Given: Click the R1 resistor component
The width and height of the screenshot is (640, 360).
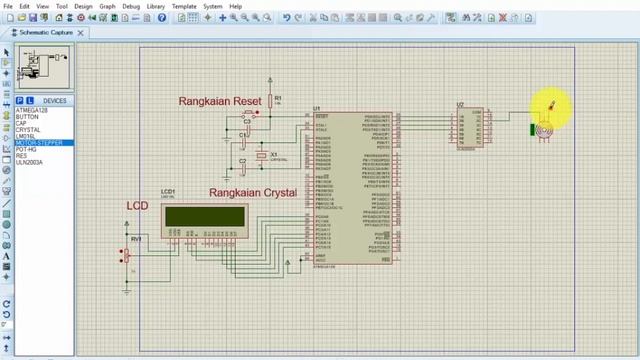Looking at the screenshot, I should tap(270, 101).
